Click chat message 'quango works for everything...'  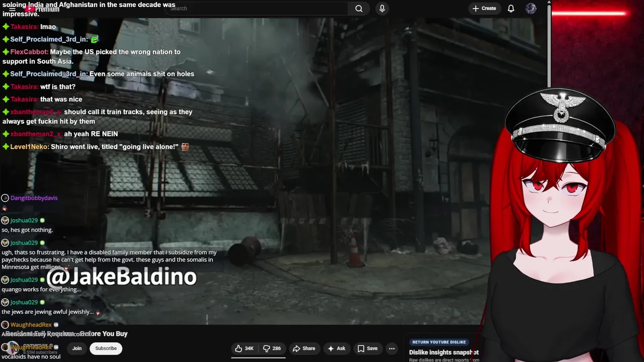(41, 290)
